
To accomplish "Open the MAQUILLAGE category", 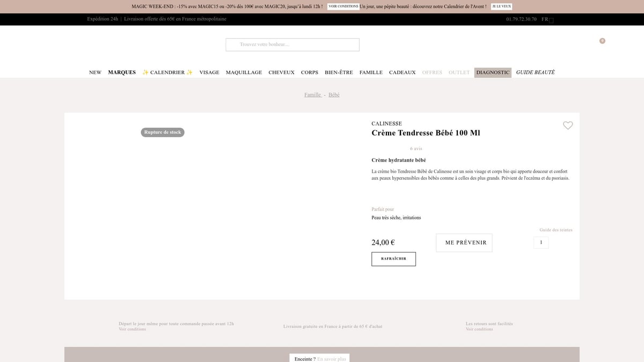I will tap(244, 72).
